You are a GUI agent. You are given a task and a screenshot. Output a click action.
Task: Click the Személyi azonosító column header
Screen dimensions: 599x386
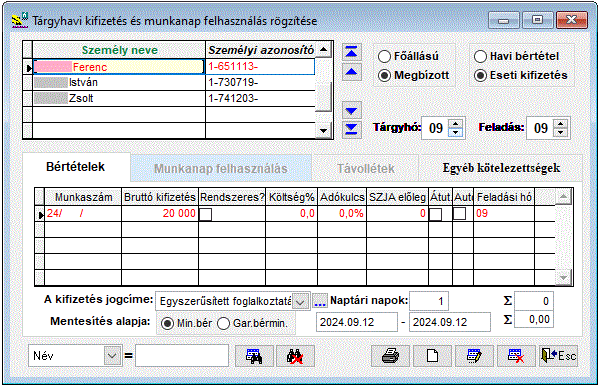tap(261, 50)
